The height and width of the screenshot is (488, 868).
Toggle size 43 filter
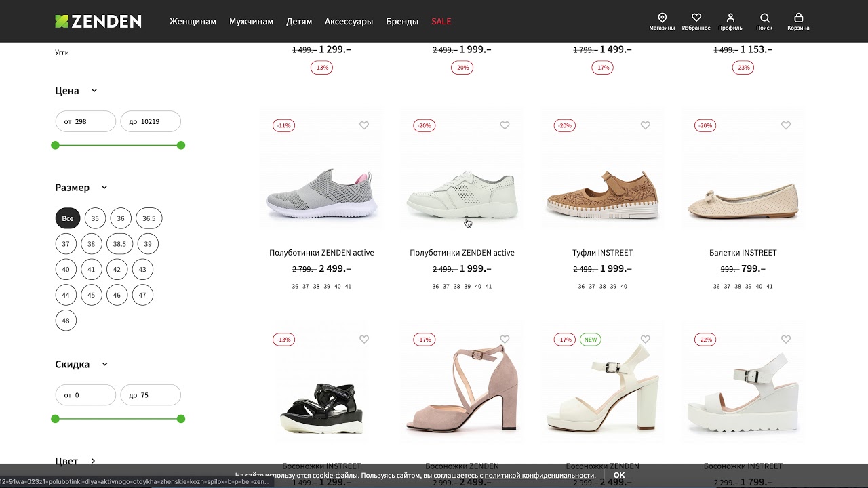(142, 269)
